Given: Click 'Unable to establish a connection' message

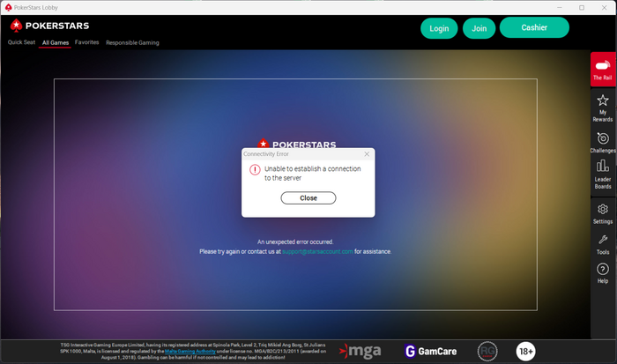Looking at the screenshot, I should click(x=312, y=173).
